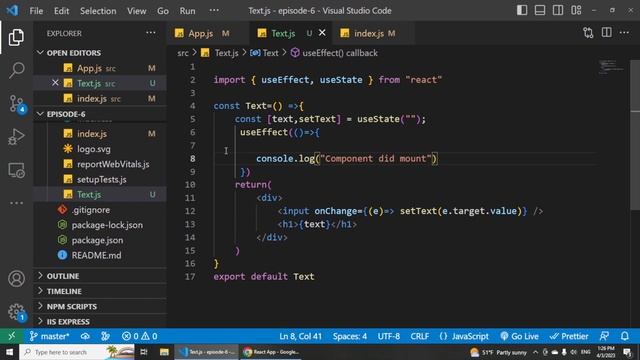
Task: Click the editor minimap preview
Action: (611, 67)
